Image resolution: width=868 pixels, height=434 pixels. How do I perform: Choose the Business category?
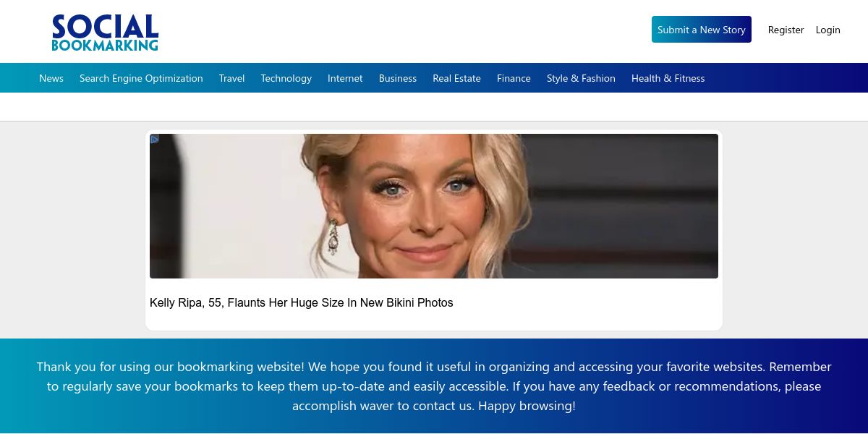click(398, 78)
